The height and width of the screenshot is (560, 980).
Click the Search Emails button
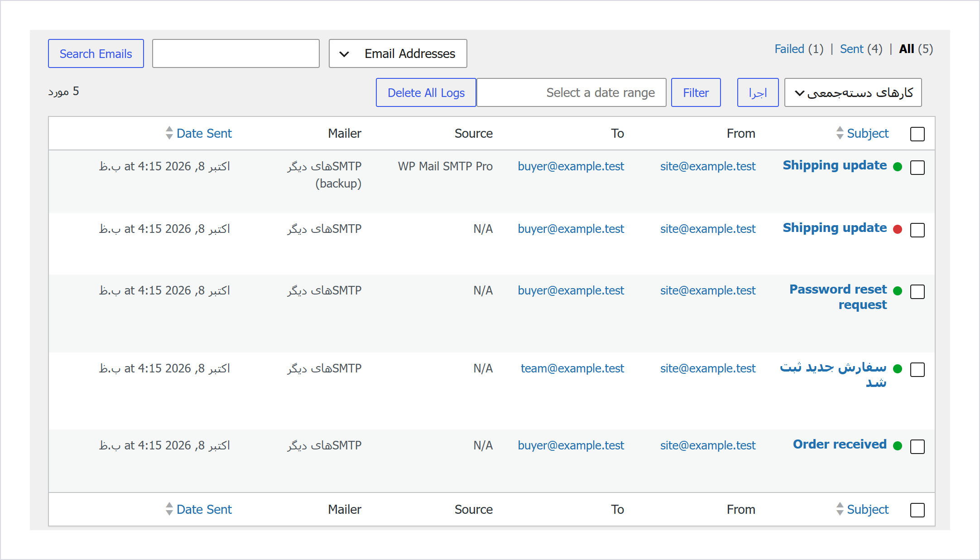pyautogui.click(x=96, y=53)
